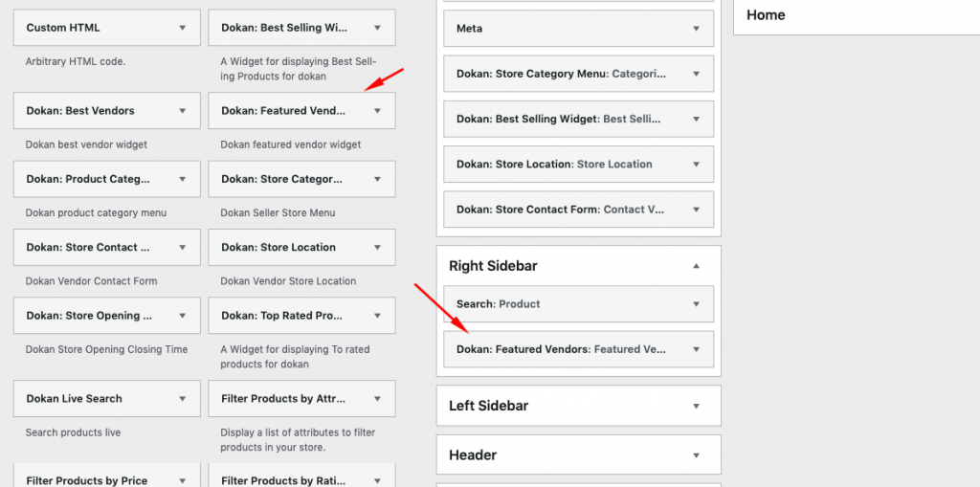980x487 pixels.
Task: Expand the Dokan Live Search widget arrow
Action: [x=183, y=398]
